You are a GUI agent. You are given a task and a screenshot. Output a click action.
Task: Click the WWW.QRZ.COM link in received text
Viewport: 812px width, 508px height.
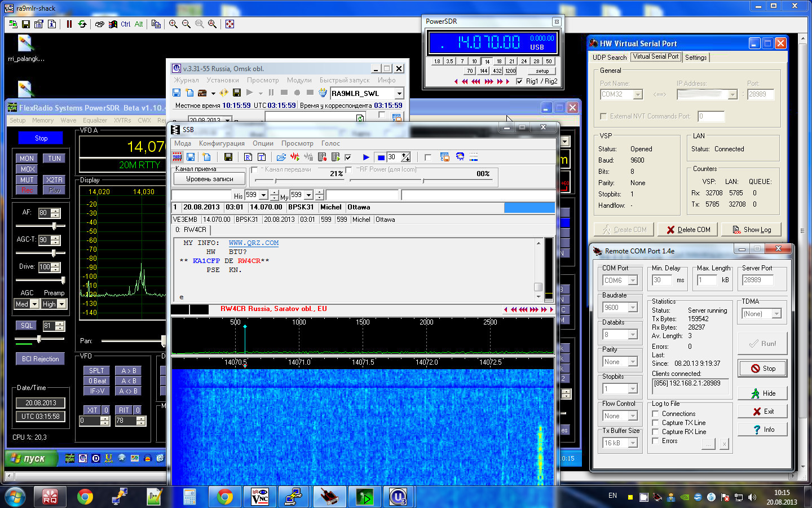[x=254, y=243]
